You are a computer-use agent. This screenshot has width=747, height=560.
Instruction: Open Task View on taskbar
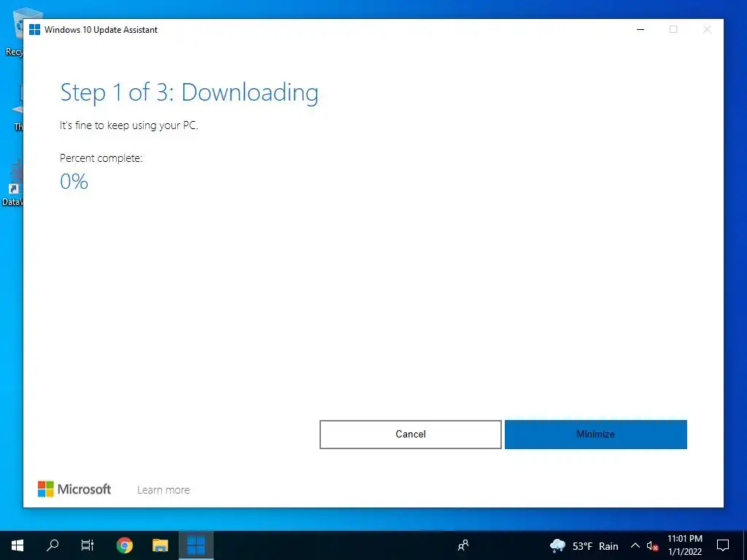[x=88, y=545]
